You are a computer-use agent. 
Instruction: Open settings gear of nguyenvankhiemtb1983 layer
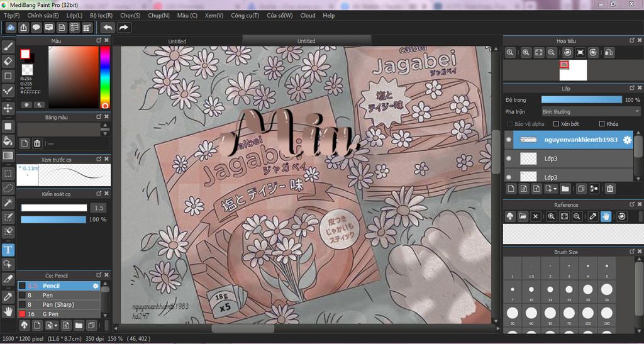pos(627,140)
